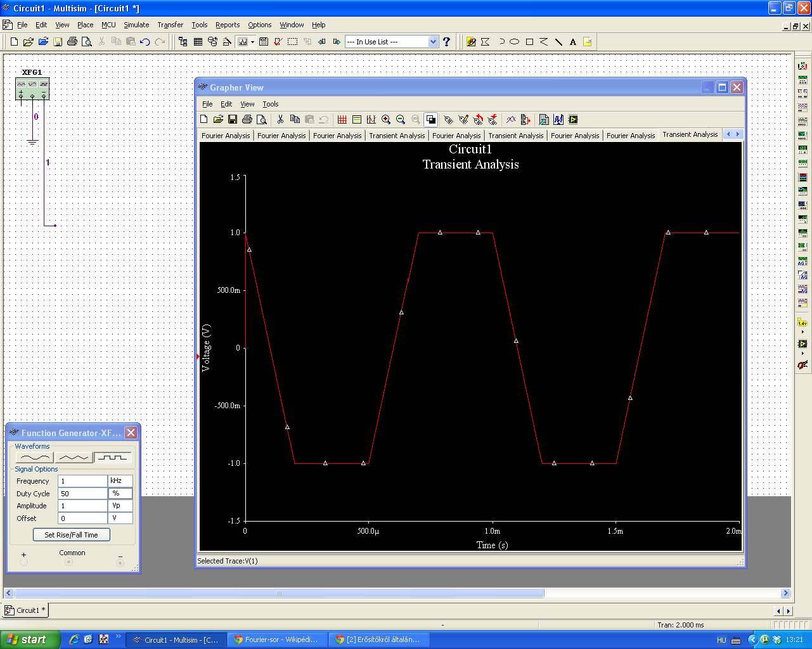Click the zoom in magnifier in Grapher
The width and height of the screenshot is (812, 649).
386,119
